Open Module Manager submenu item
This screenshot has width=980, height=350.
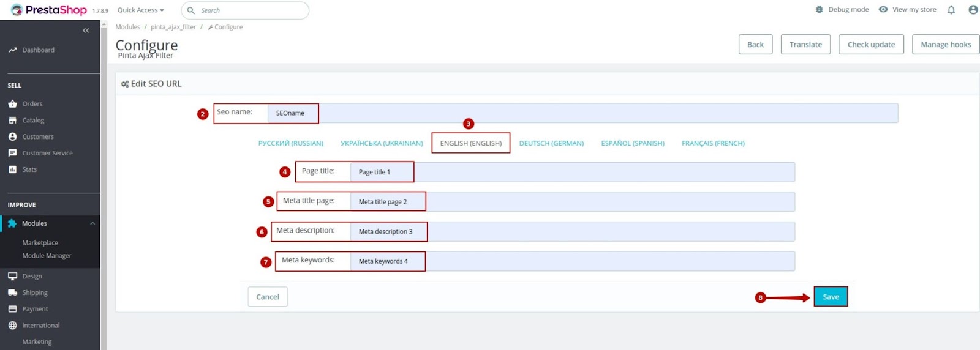click(47, 256)
